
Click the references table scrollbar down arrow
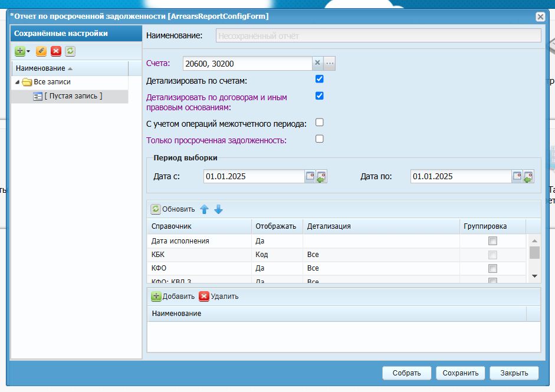[534, 276]
